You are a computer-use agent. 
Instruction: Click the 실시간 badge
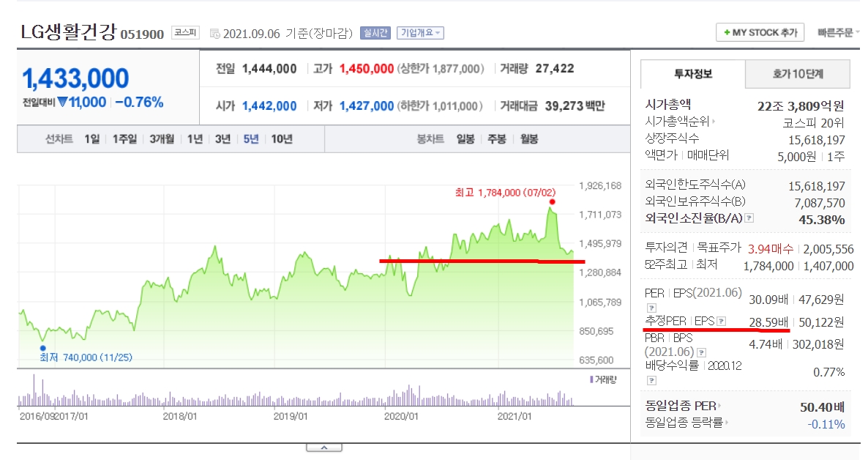[375, 33]
